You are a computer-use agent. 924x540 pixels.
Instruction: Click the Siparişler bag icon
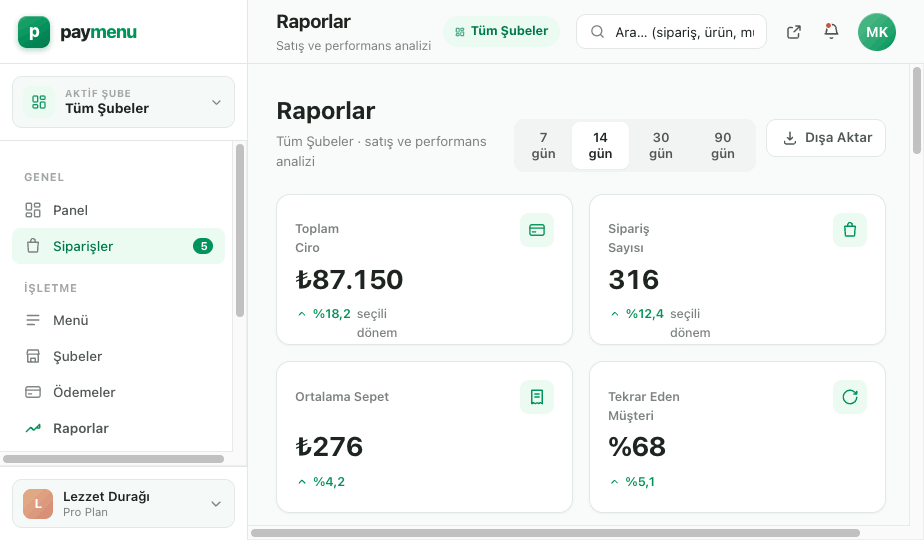point(33,246)
